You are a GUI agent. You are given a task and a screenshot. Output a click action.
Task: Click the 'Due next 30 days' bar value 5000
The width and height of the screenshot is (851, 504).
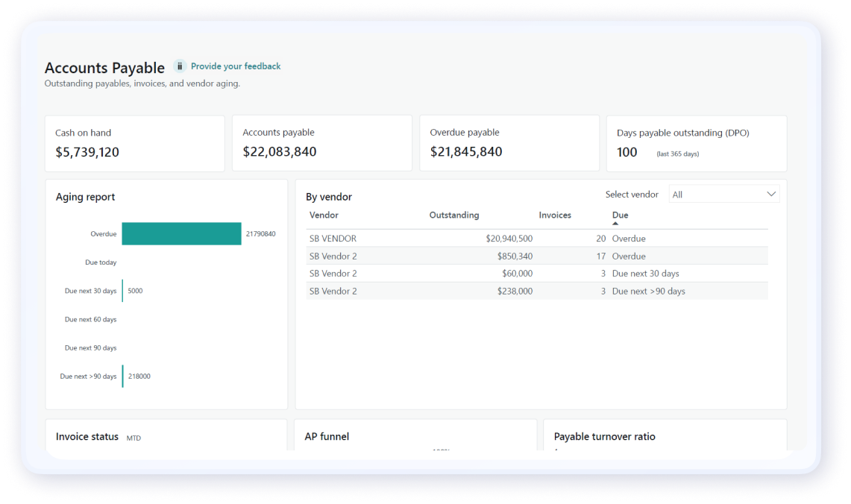125,291
